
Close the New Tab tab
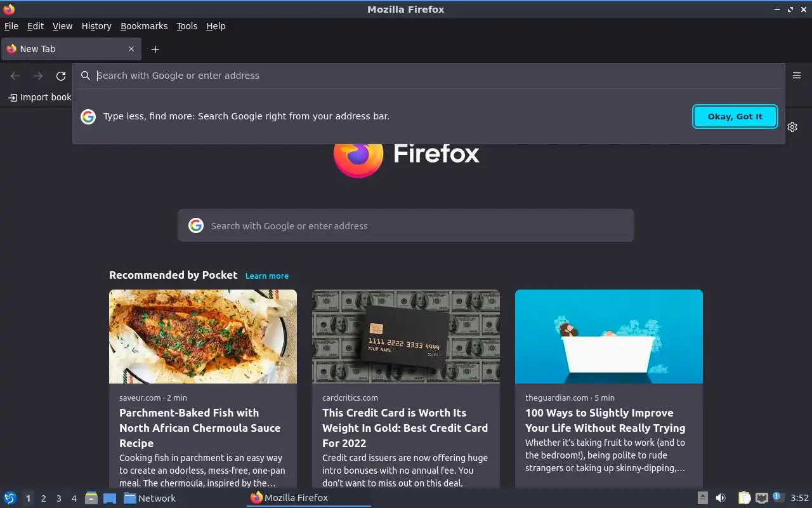[x=131, y=49]
